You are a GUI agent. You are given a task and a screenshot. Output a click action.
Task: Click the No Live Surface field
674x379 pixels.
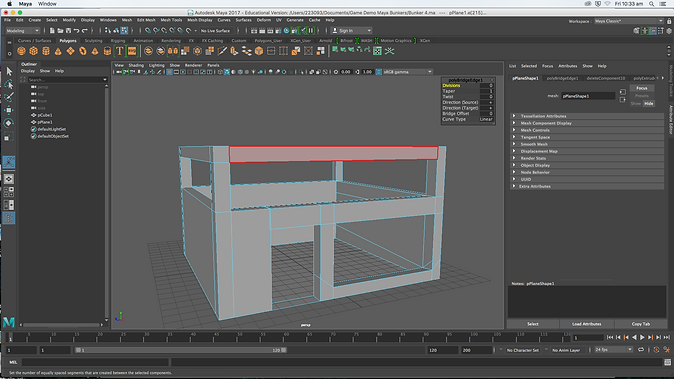(x=215, y=31)
